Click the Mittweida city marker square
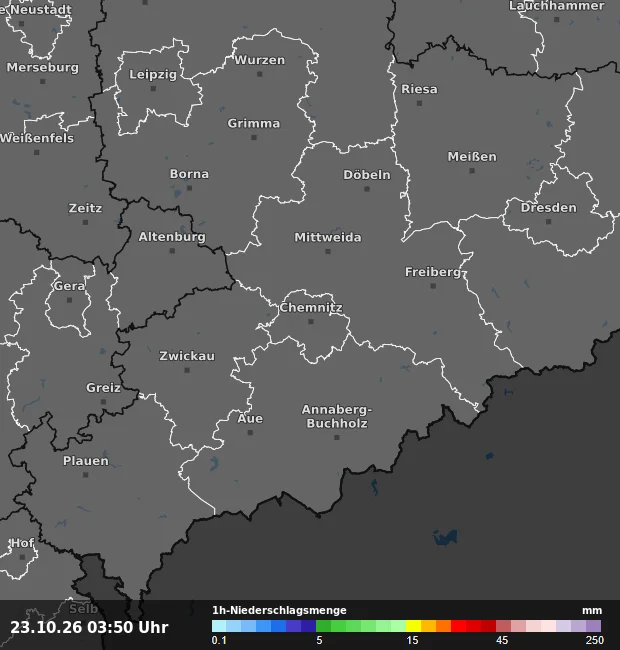Image resolution: width=620 pixels, height=650 pixels. (x=328, y=252)
